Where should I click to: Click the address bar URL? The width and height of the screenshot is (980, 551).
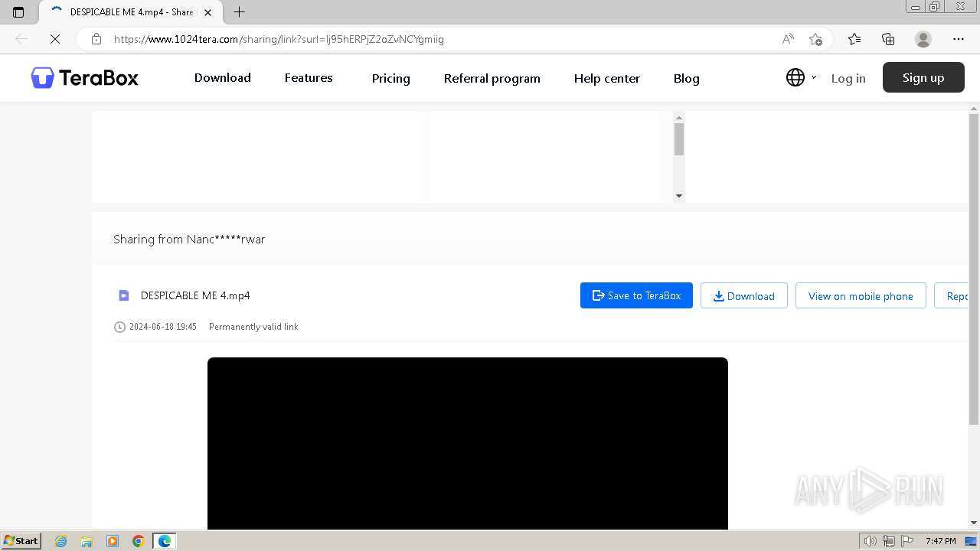[279, 39]
